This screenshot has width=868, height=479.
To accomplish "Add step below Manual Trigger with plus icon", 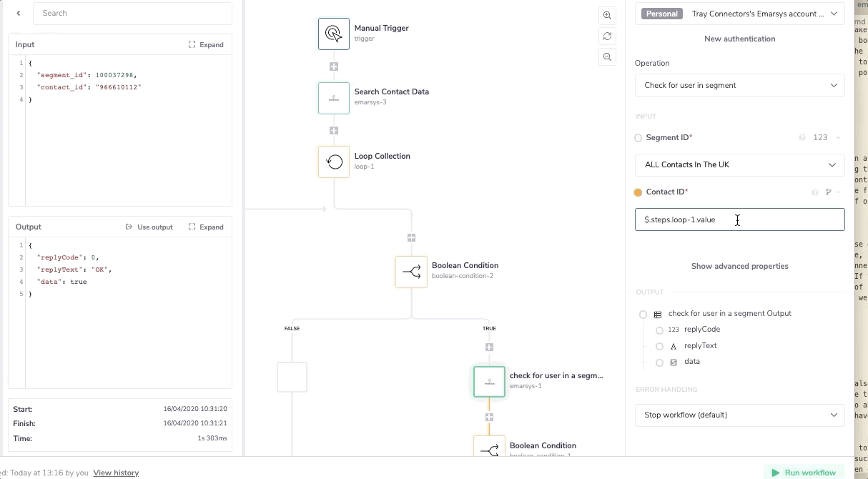I will click(333, 66).
